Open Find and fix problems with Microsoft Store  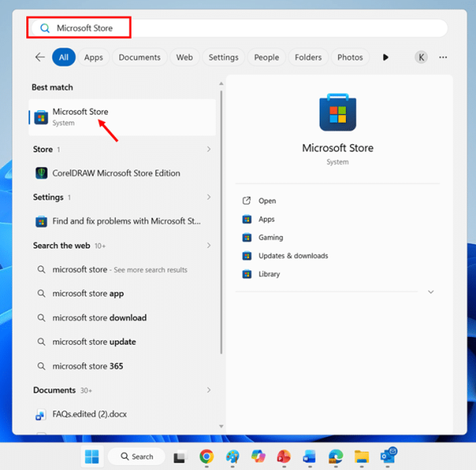[x=122, y=221]
